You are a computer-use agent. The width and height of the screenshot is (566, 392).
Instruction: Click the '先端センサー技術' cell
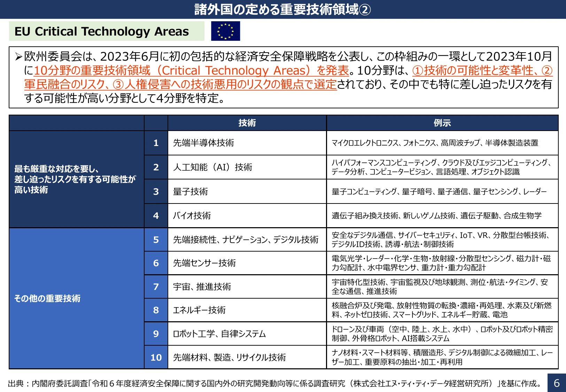coord(247,263)
